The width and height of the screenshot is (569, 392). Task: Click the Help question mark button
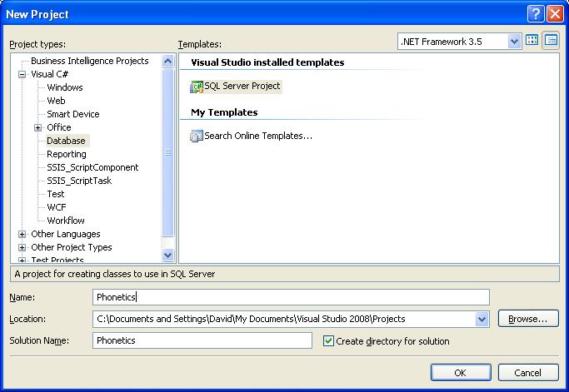pos(536,14)
